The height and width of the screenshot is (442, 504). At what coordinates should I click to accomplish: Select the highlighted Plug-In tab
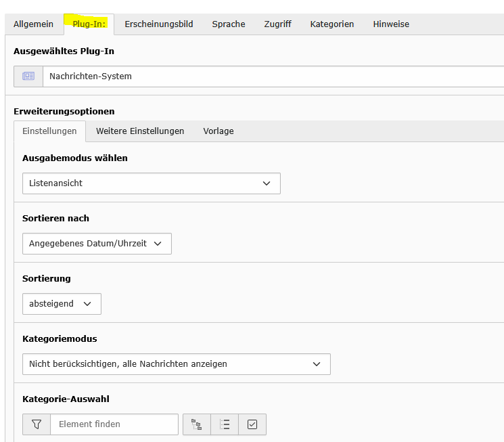click(89, 24)
